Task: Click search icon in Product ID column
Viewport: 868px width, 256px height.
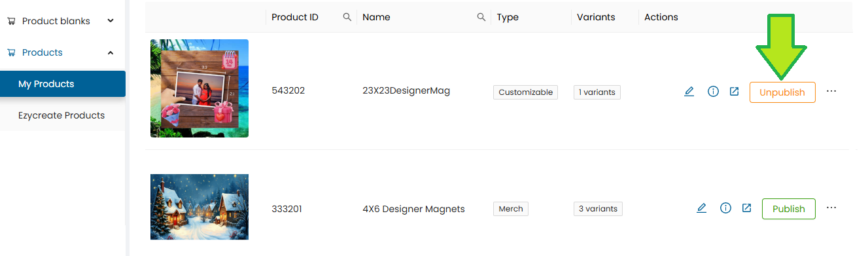Action: coord(347,17)
